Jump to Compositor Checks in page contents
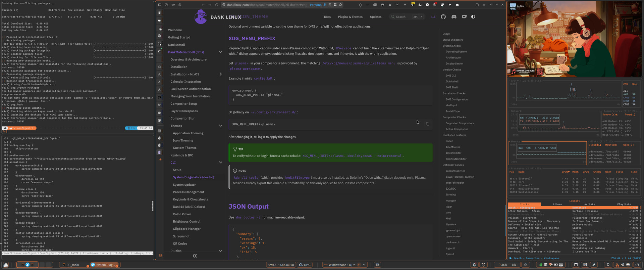 click(454, 117)
